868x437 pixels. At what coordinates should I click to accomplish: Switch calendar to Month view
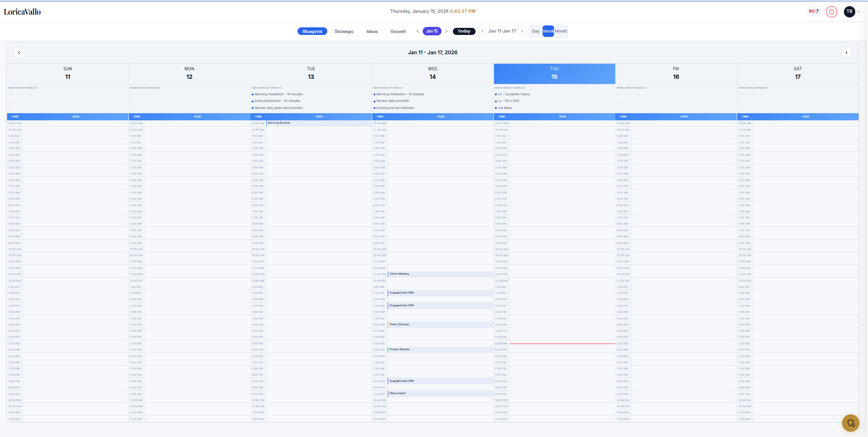pyautogui.click(x=561, y=31)
